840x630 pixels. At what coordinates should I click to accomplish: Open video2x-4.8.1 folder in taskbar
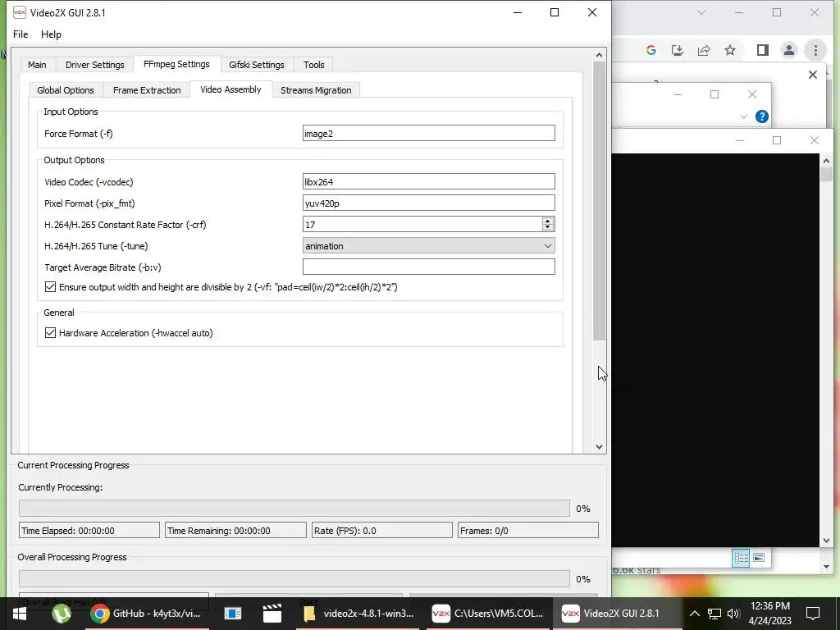coord(359,614)
